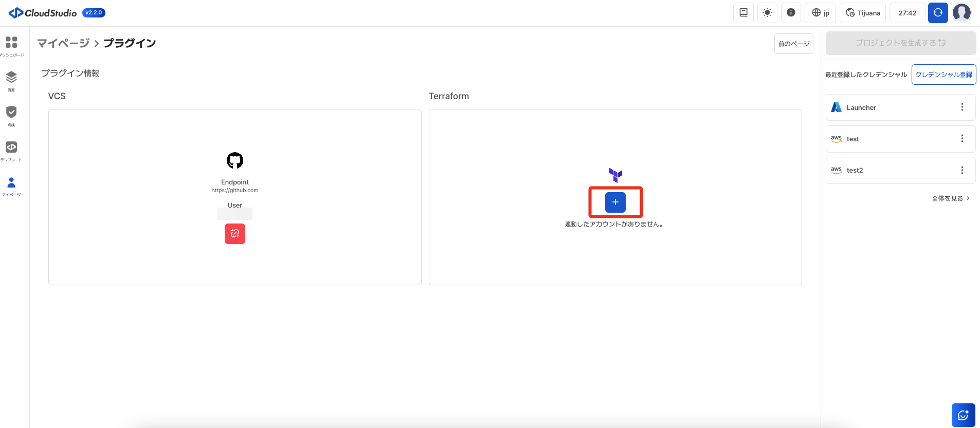The height and width of the screenshot is (428, 980).
Task: Open the jp language dropdown
Action: pos(820,13)
